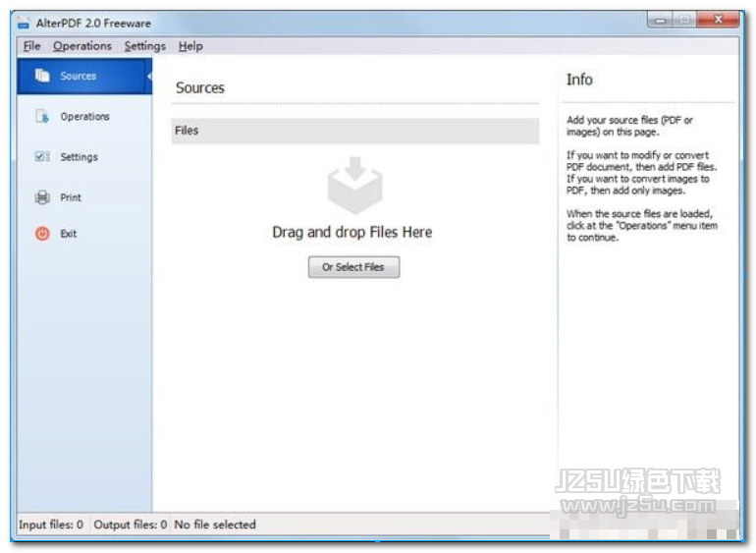This screenshot has height=553, width=756.
Task: Click the AlterPDF 2.0 Freeware title text
Action: pos(93,24)
